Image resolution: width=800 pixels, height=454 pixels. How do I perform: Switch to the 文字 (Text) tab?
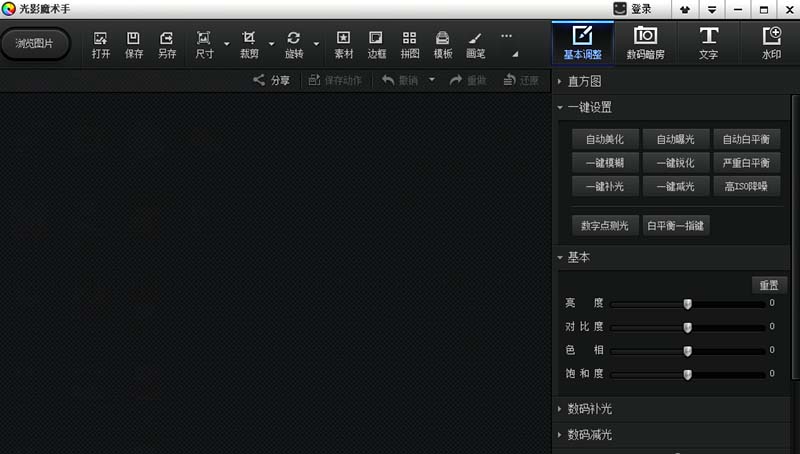708,43
